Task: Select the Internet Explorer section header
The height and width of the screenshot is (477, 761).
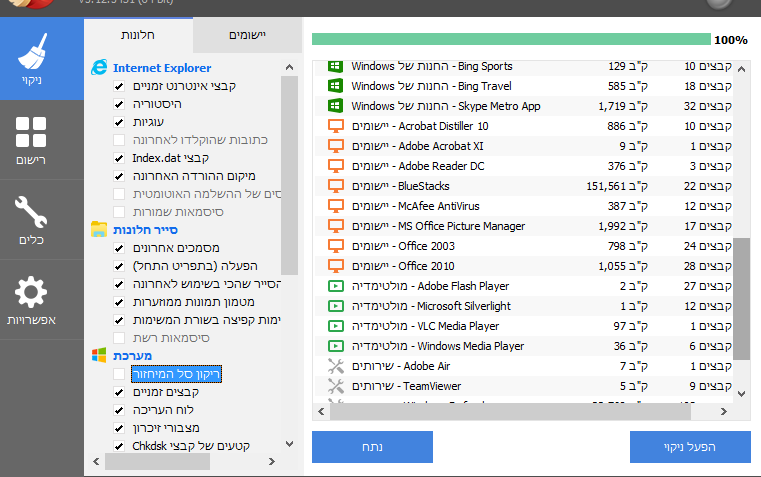Action: [x=162, y=68]
